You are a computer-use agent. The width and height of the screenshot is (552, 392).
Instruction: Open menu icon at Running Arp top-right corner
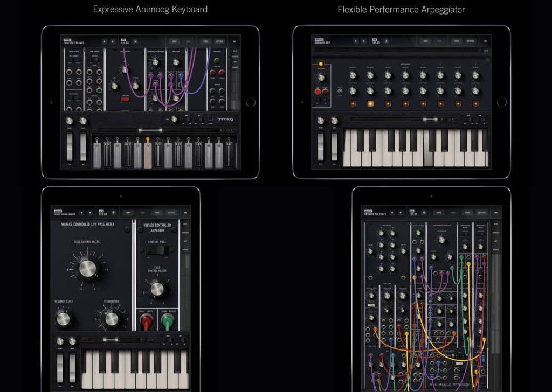coord(486,41)
